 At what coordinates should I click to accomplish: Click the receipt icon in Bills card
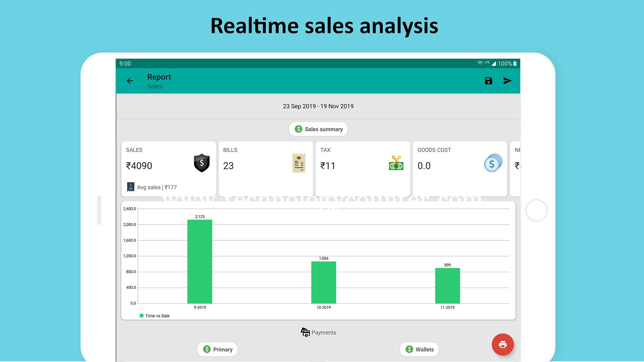tap(299, 163)
